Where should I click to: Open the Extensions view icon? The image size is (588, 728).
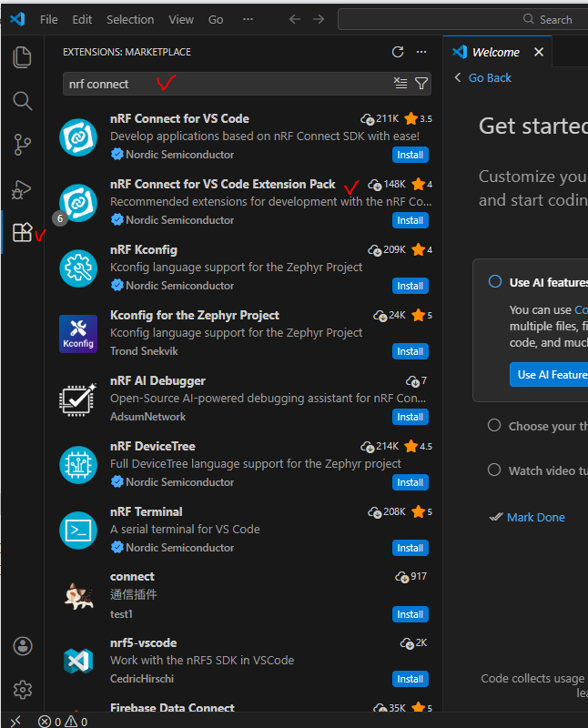coord(22,232)
